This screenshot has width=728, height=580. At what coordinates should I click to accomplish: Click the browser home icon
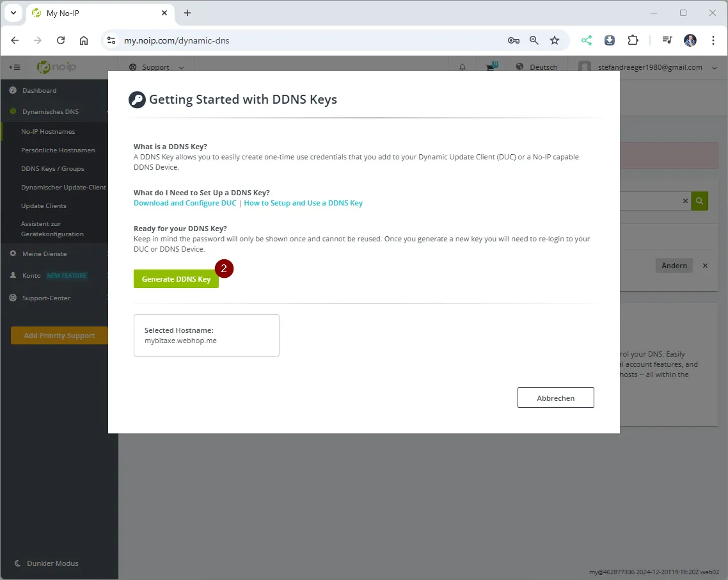pyautogui.click(x=84, y=40)
